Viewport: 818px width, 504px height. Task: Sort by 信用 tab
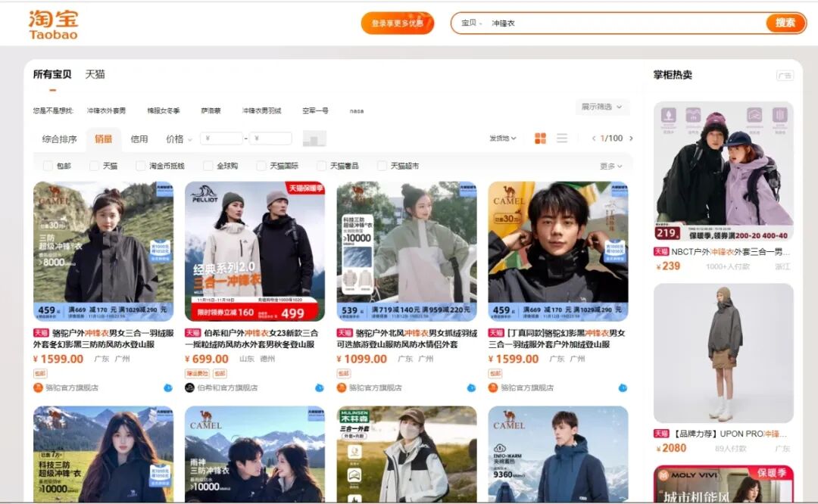(139, 139)
